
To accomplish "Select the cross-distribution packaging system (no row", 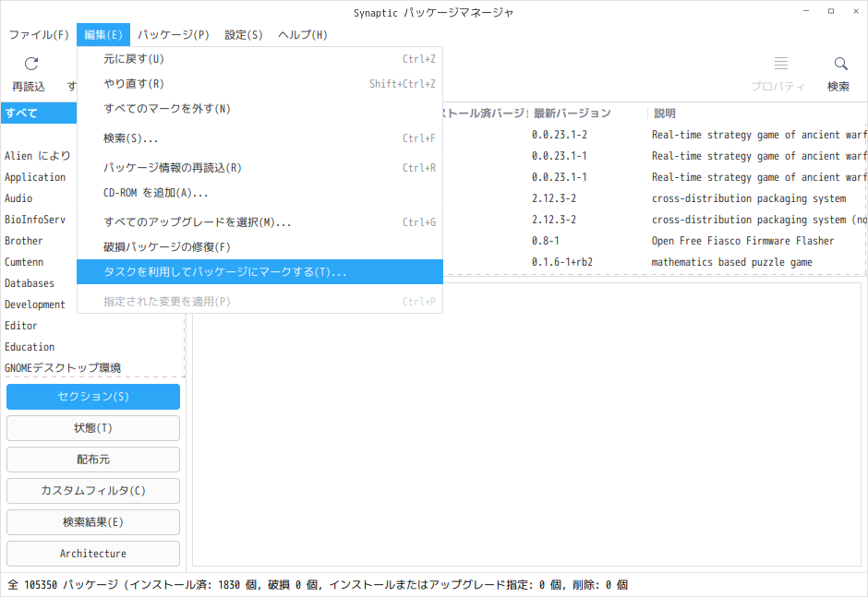I will click(654, 220).
